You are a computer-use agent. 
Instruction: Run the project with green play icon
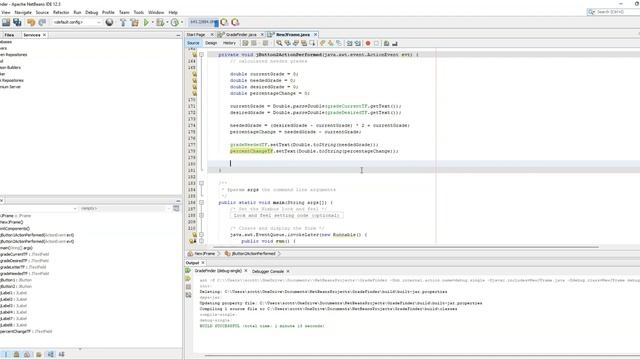pyautogui.click(x=146, y=22)
